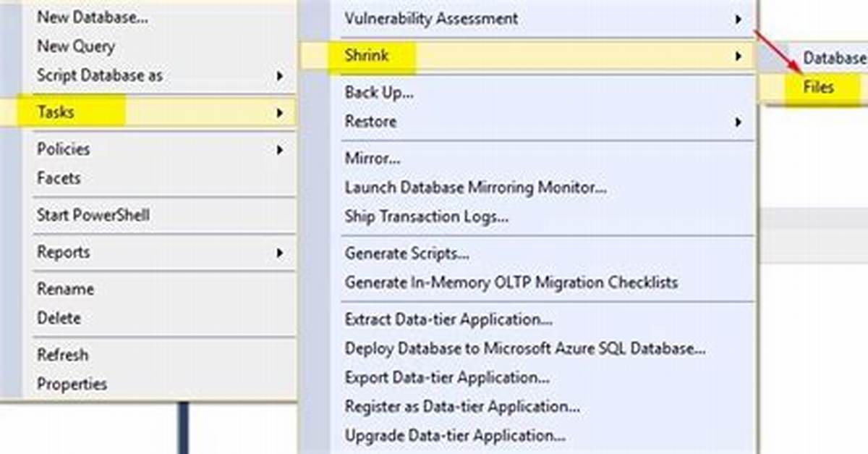Select Extract Data-tier Application...
868x454 pixels.
(449, 319)
